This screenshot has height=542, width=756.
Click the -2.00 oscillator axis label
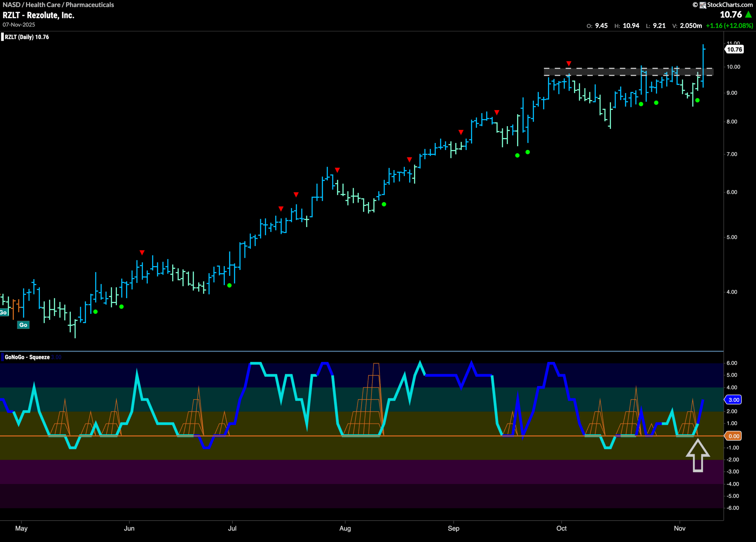click(x=733, y=460)
